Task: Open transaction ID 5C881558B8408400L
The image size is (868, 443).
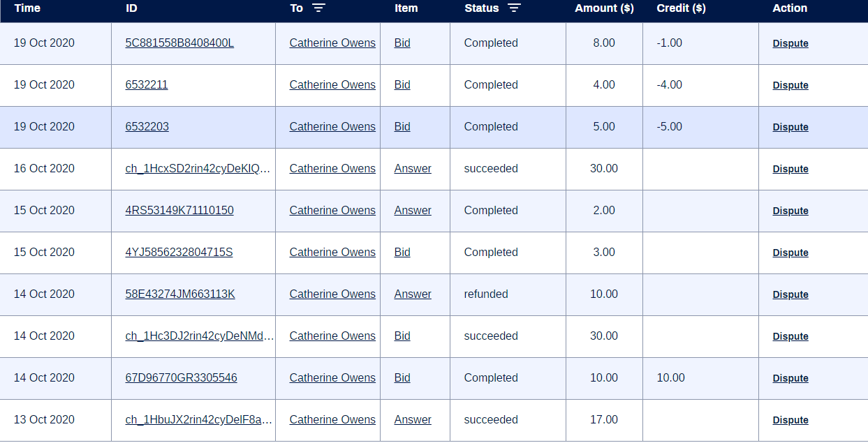Action: [x=179, y=43]
